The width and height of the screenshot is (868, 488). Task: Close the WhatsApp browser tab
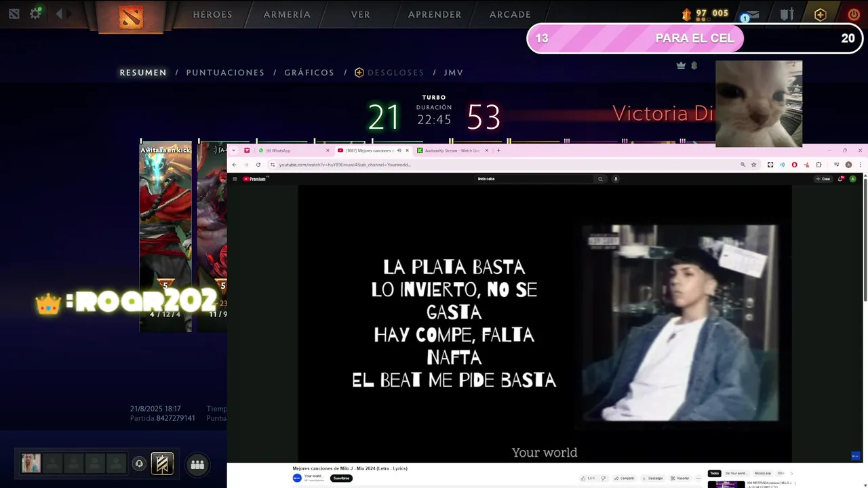328,150
